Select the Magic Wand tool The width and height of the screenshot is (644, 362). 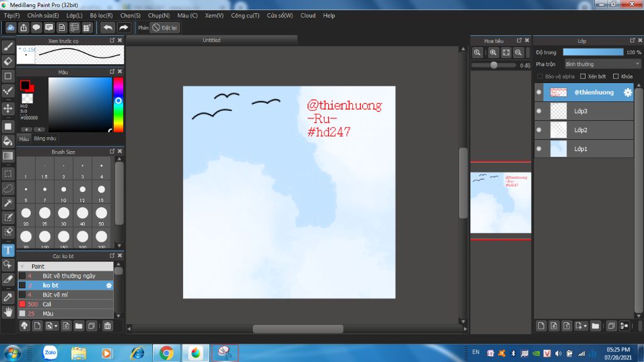(x=8, y=203)
